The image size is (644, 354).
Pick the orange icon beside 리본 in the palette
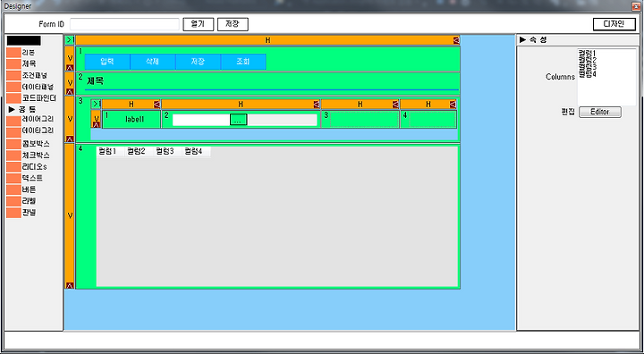coord(13,53)
